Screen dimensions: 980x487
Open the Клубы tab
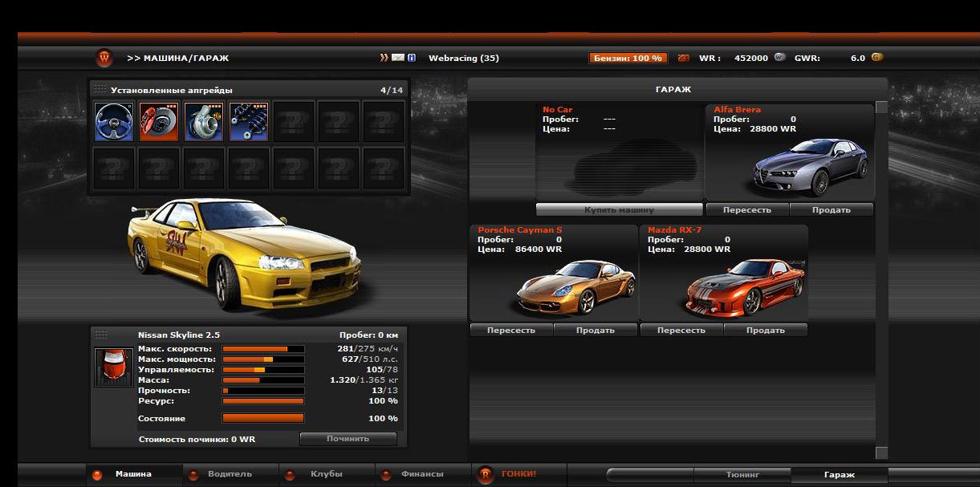click(x=326, y=474)
